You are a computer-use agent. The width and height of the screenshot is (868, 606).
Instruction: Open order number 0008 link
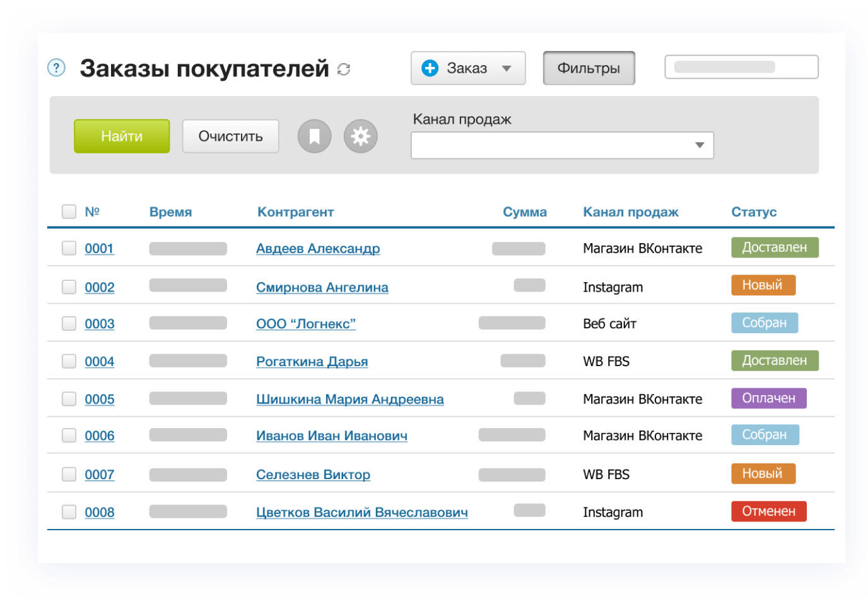pos(100,513)
